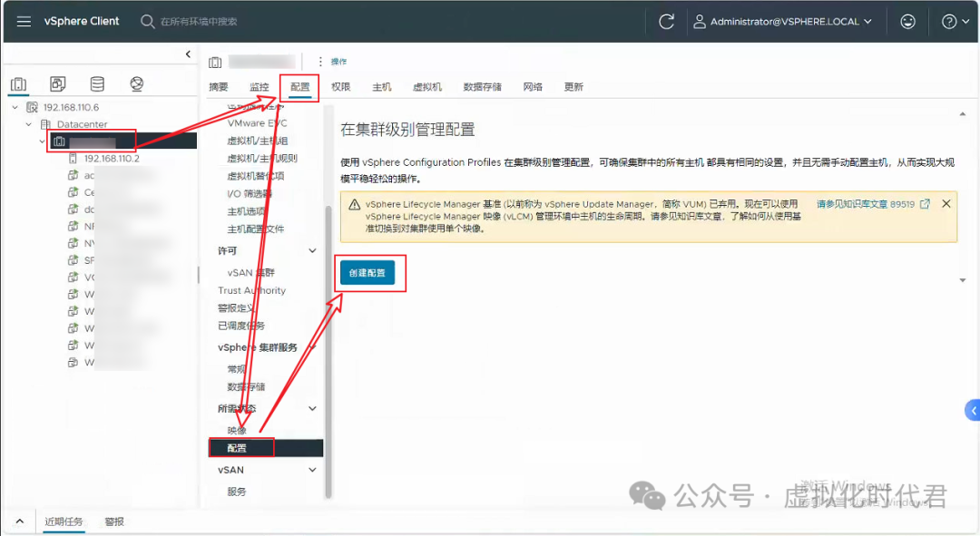
Task: Click the scrollbar up arrow on the right
Action: (x=964, y=114)
